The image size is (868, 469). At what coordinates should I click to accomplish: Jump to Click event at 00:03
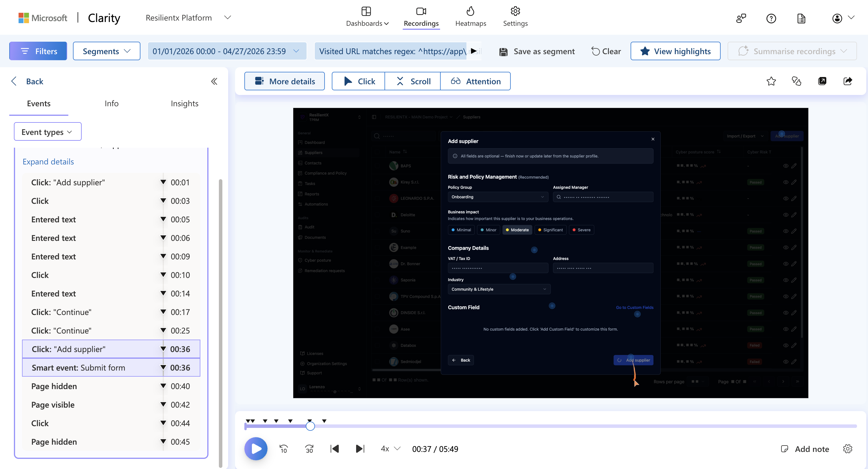pyautogui.click(x=111, y=201)
